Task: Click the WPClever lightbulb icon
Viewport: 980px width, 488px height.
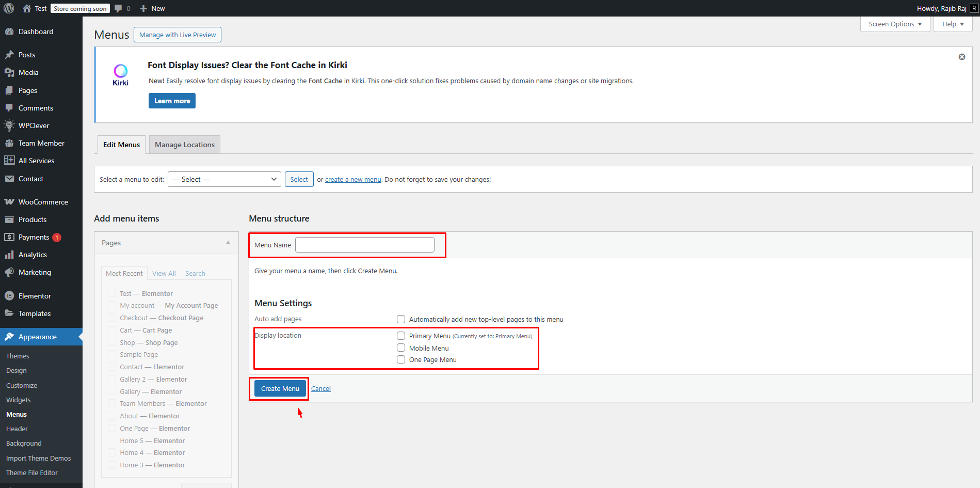Action: click(x=9, y=125)
